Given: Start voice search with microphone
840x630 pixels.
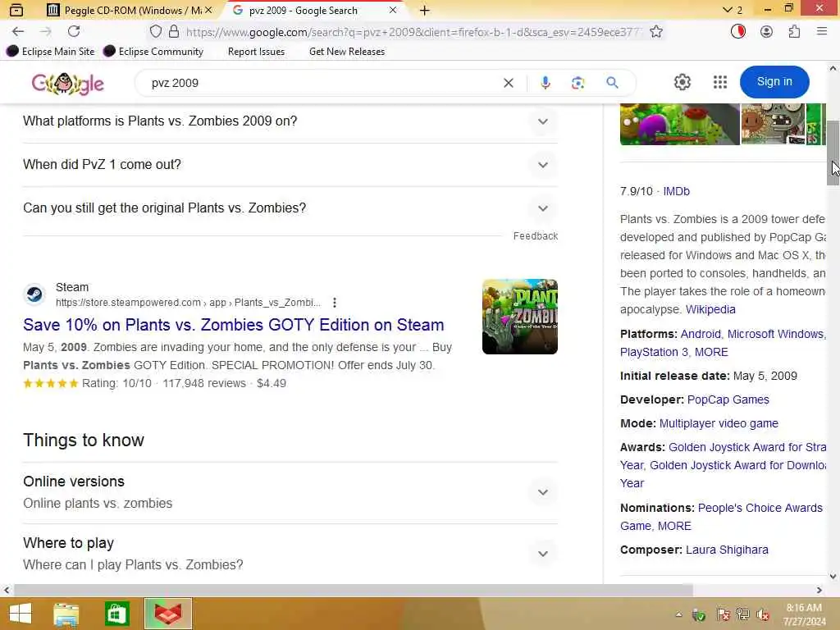Looking at the screenshot, I should tap(546, 83).
